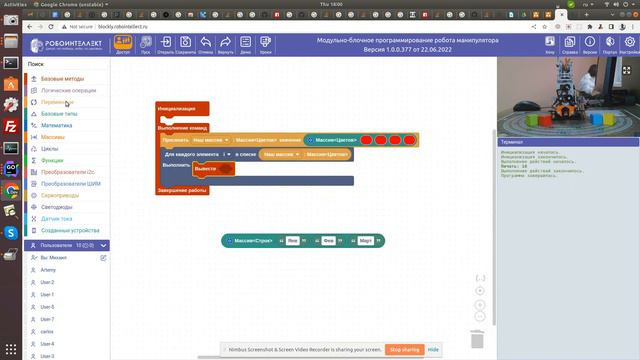Image resolution: width=640 pixels, height=360 pixels.
Task: Pick the second red color in array block
Action: tap(380, 140)
